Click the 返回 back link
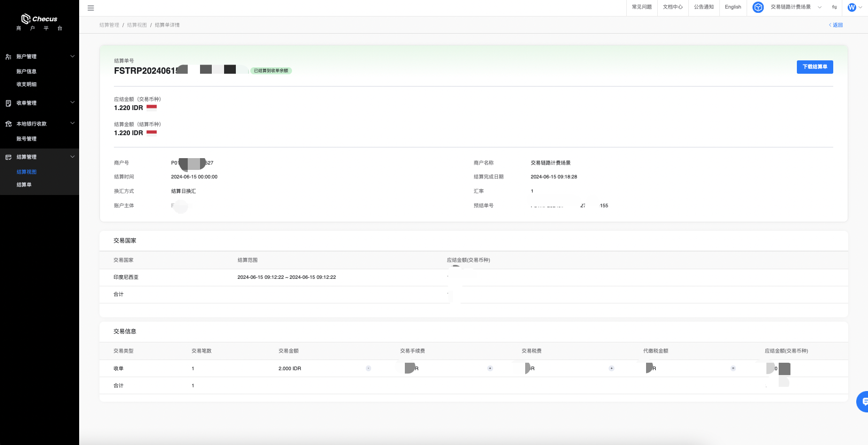This screenshot has width=868, height=445. 836,25
